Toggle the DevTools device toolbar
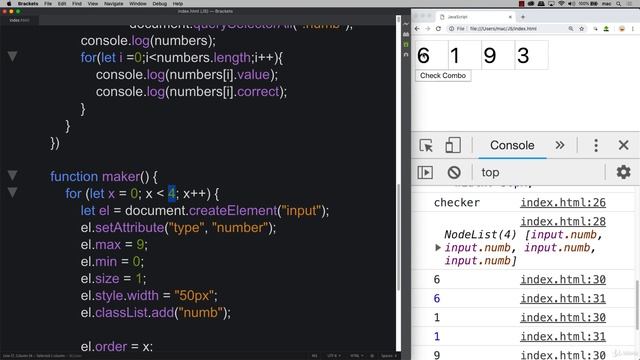This screenshot has width=640, height=360. click(453, 145)
